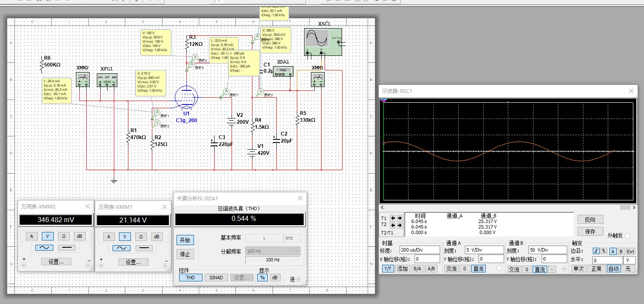Select resistor R4 1.5kΩ
This screenshot has width=644, height=304.
(252, 126)
